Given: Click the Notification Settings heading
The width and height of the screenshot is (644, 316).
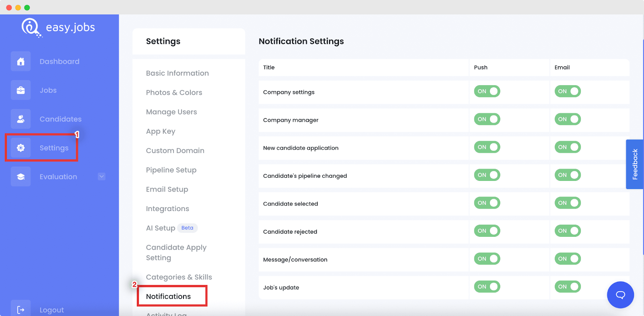Looking at the screenshot, I should click(x=301, y=41).
